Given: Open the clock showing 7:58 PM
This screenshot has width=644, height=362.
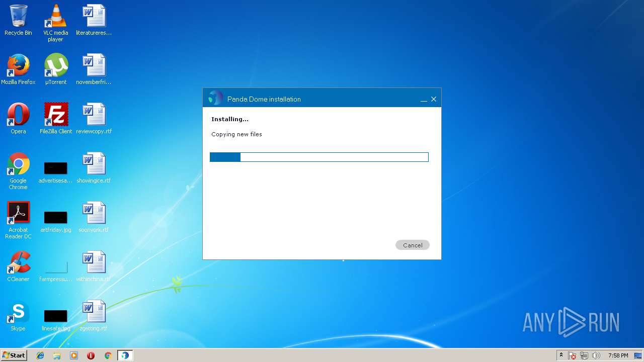Looking at the screenshot, I should tap(618, 355).
